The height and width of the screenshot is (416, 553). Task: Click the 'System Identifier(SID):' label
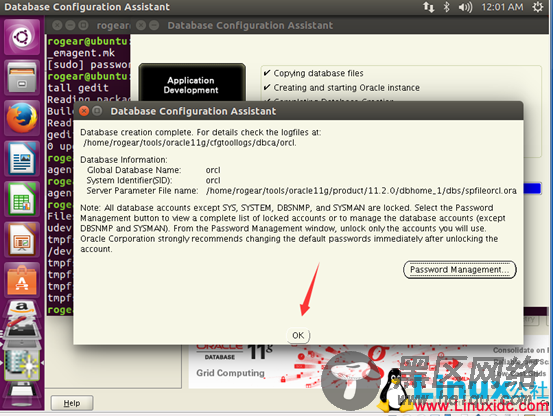pos(129,181)
